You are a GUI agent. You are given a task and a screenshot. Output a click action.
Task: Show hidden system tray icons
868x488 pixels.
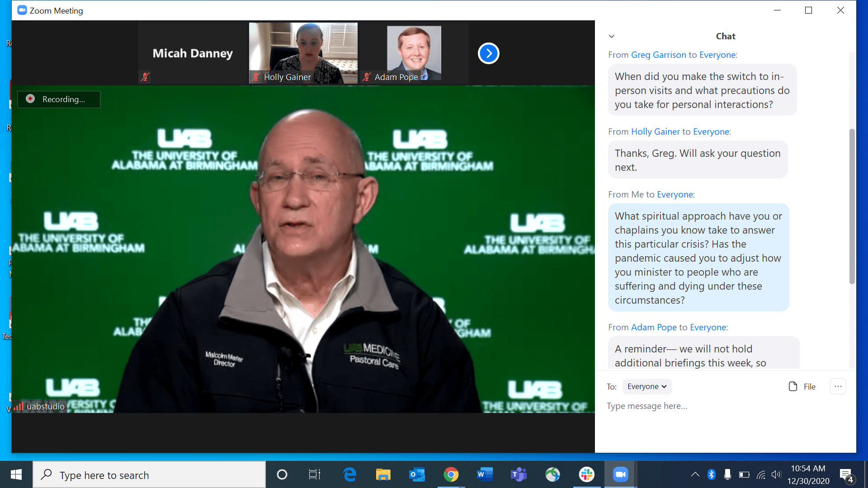click(695, 474)
